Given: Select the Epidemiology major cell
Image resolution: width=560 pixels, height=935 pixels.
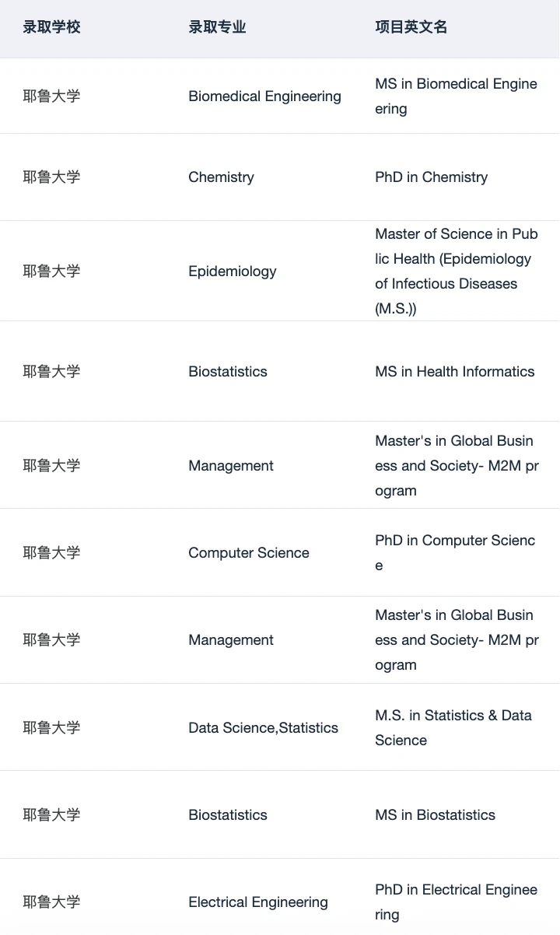Looking at the screenshot, I should [x=233, y=271].
